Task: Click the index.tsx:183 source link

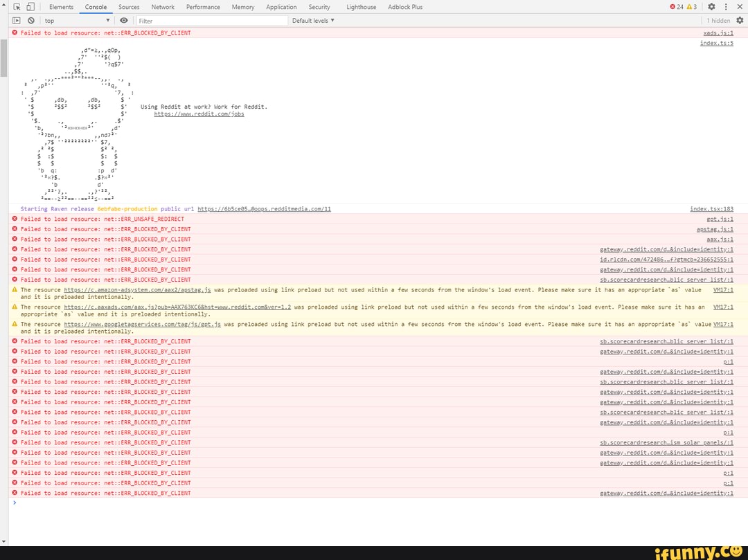Action: (x=711, y=209)
